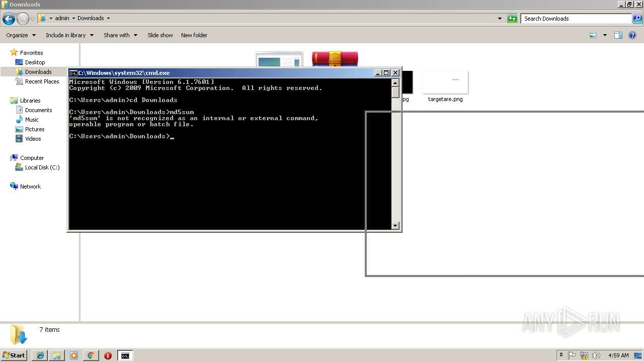Start the Slide show
This screenshot has height=362, width=644.
(x=160, y=35)
